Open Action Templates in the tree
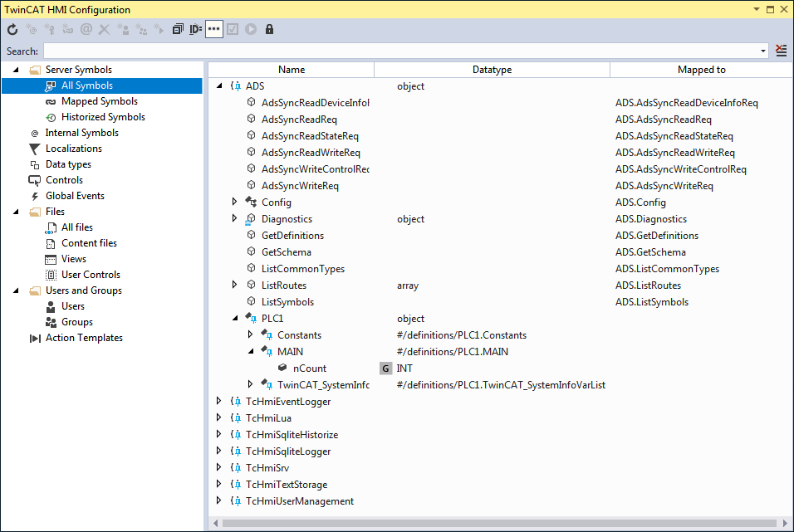Screen dimensions: 794x532 coord(84,338)
